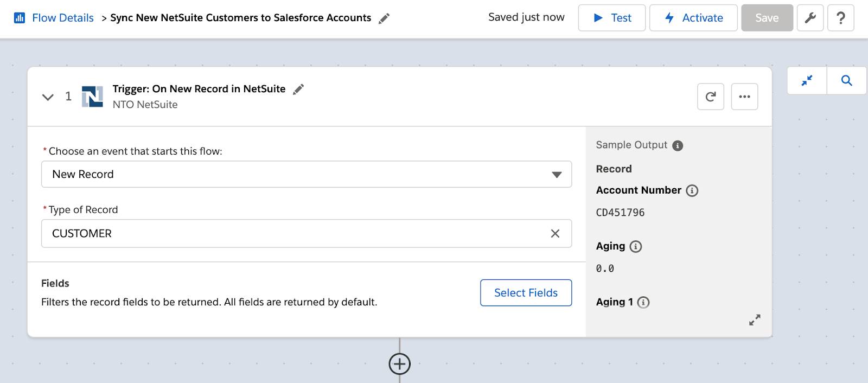Expand Sample Output panel with arrows icon
Viewport: 868px width, 383px height.
tap(755, 320)
